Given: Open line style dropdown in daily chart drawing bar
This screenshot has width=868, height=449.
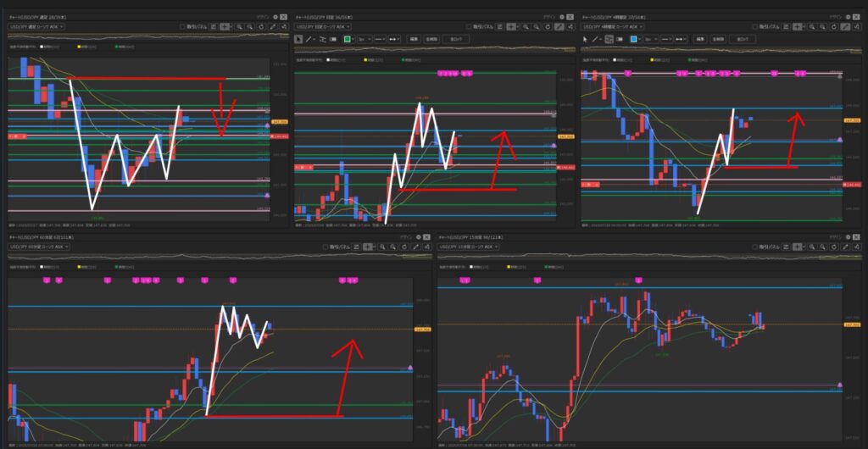Looking at the screenshot, I should [x=381, y=39].
